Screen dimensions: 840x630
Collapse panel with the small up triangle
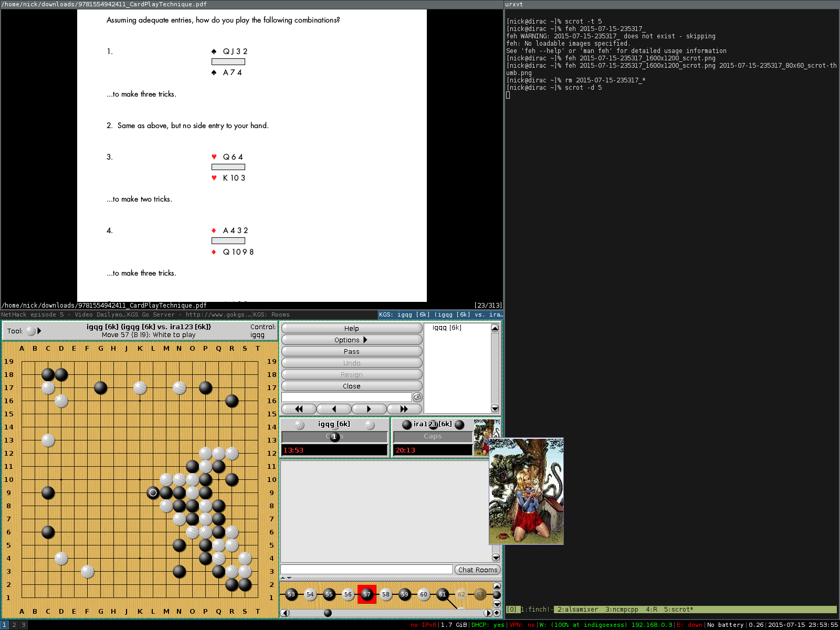[x=283, y=577]
